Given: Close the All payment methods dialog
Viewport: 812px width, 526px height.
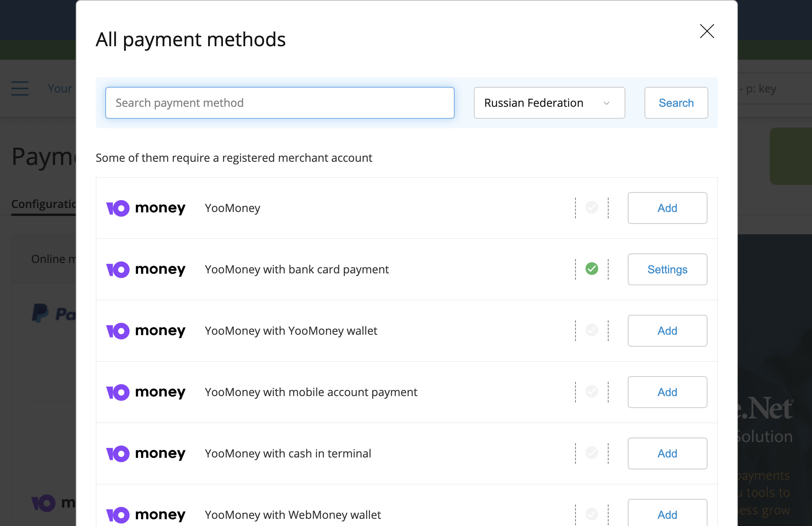Looking at the screenshot, I should (707, 31).
